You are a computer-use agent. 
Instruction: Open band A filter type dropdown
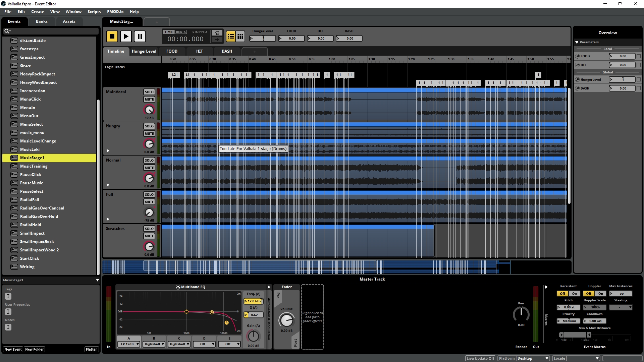click(129, 344)
